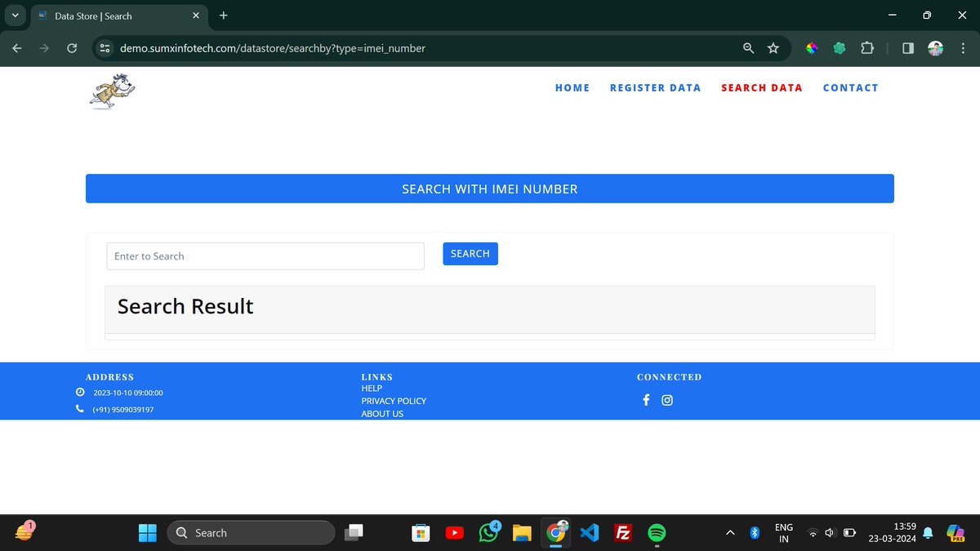The height and width of the screenshot is (551, 980).
Task: View site information icon in address bar
Action: (105, 48)
